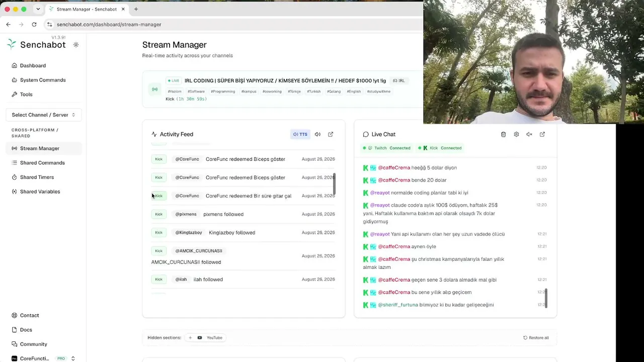
Task: Click the #coworking stream tag
Action: tap(272, 92)
